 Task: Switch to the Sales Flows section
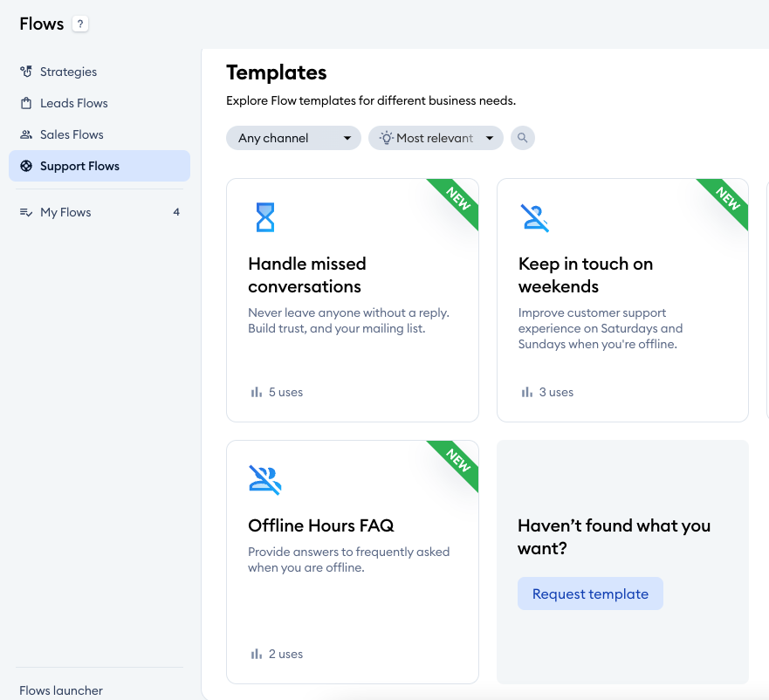pyautogui.click(x=72, y=134)
